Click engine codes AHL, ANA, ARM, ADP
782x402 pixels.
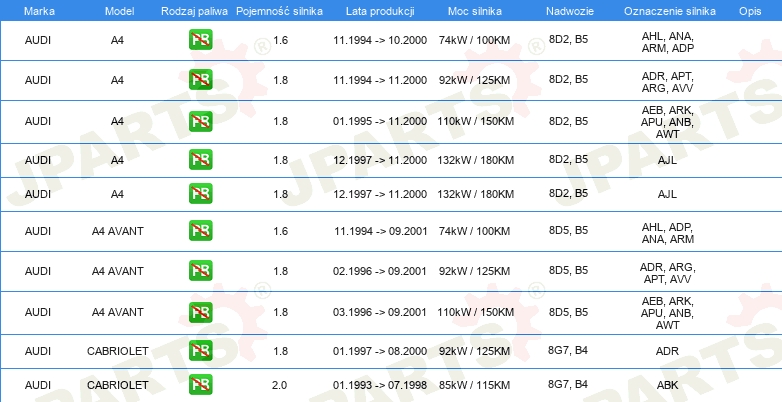point(667,42)
